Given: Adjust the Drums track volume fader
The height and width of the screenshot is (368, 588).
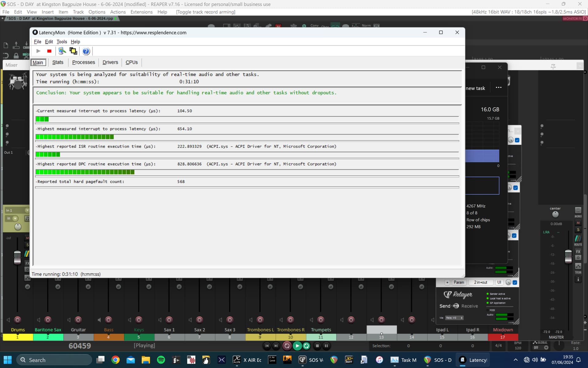Looking at the screenshot, I should point(17,257).
